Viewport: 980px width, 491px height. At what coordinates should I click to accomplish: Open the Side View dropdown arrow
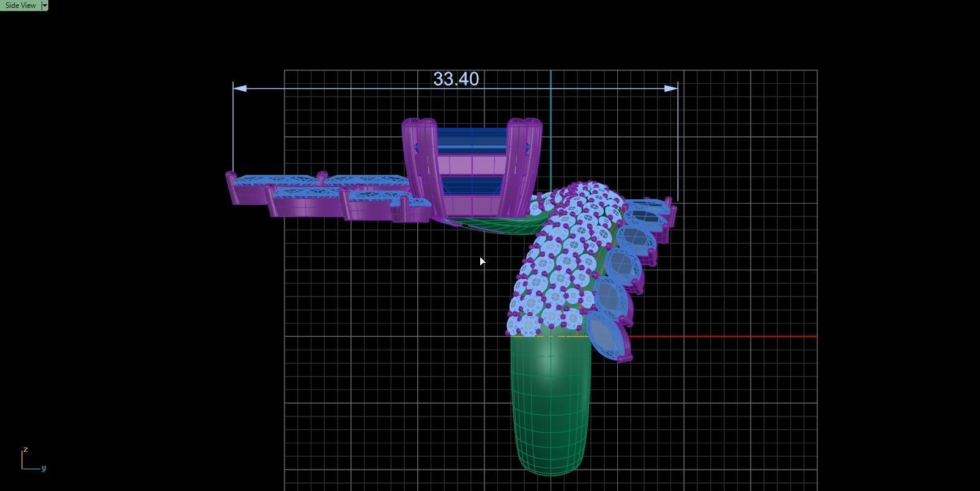tap(44, 5)
